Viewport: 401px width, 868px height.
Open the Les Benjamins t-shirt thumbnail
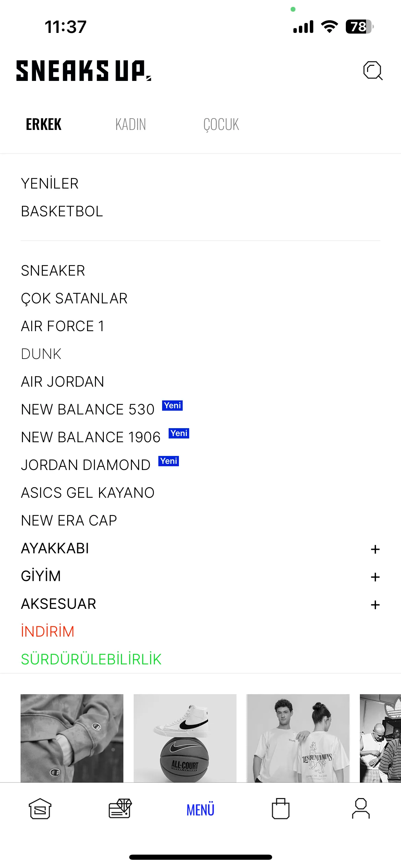[298, 738]
